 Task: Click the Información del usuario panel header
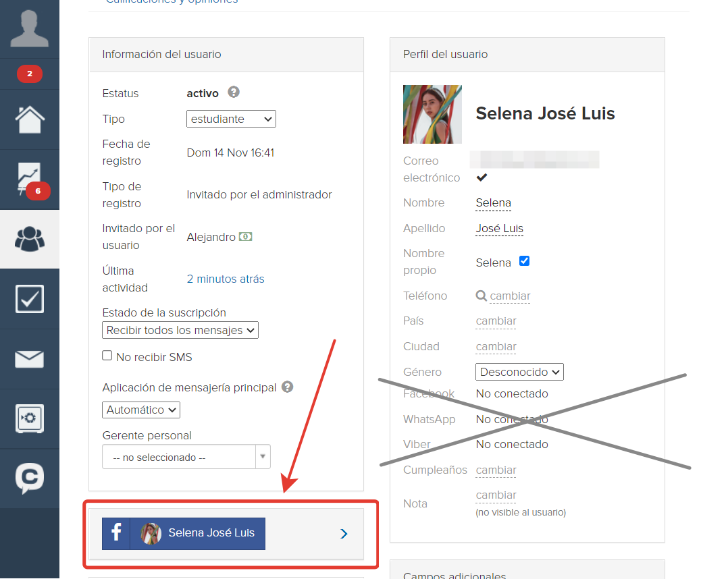click(x=226, y=55)
